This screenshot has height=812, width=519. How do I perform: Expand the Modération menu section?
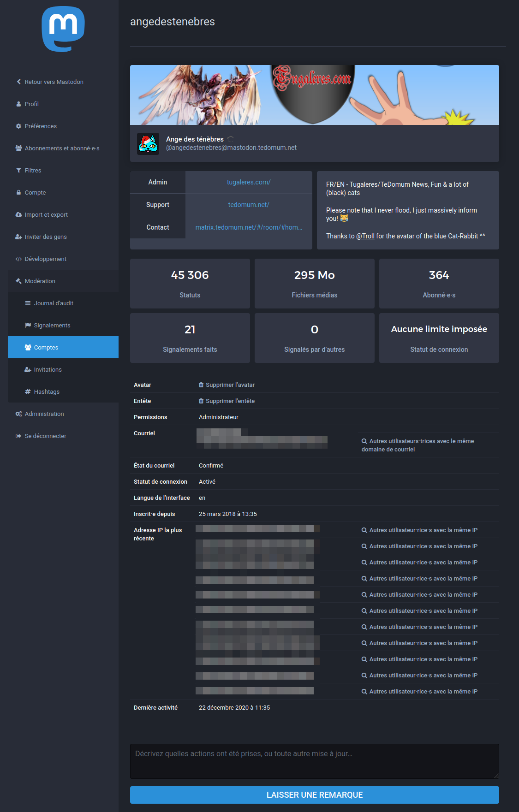(40, 281)
